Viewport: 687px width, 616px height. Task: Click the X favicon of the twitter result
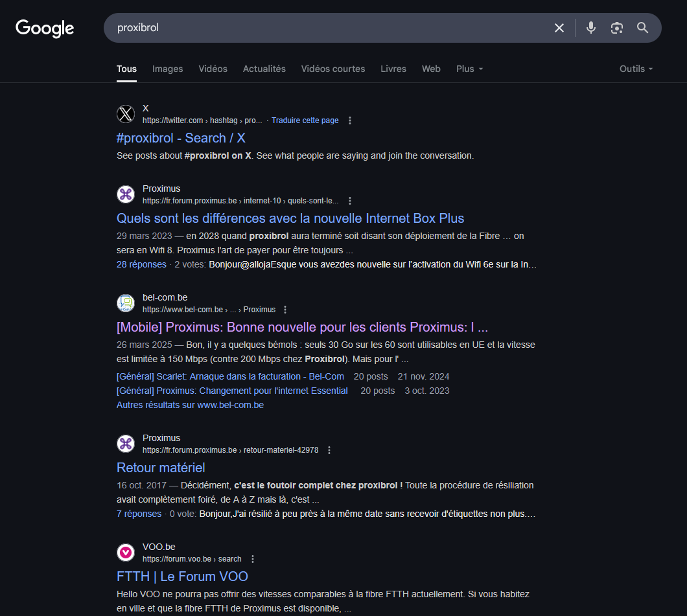pyautogui.click(x=126, y=114)
